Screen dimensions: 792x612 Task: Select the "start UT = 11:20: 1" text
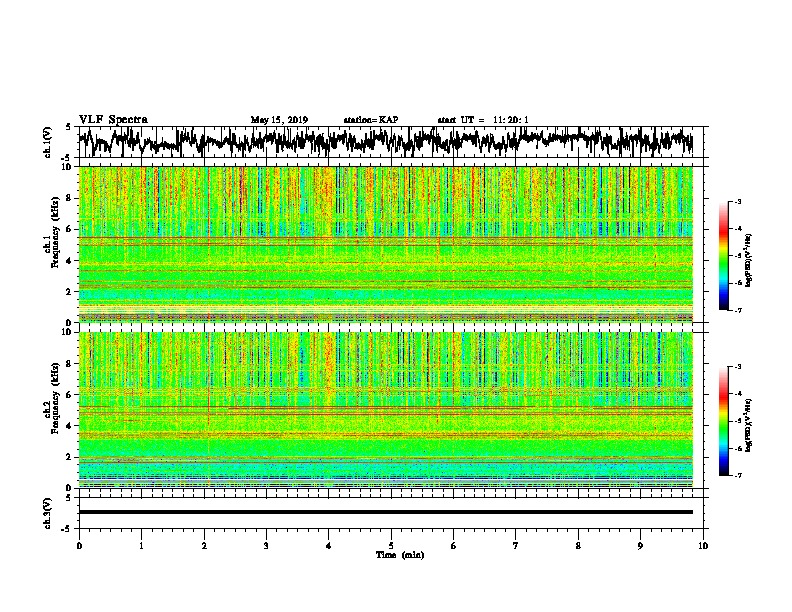pos(482,120)
